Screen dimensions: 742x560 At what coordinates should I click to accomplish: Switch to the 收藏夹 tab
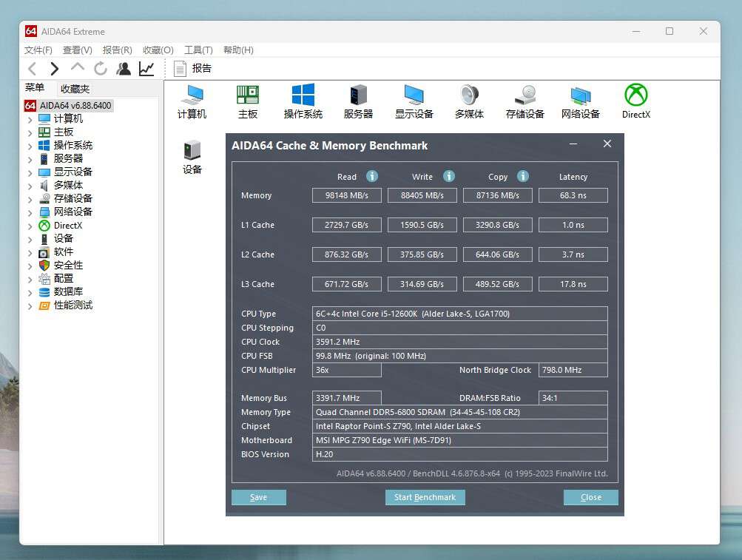[x=75, y=89]
